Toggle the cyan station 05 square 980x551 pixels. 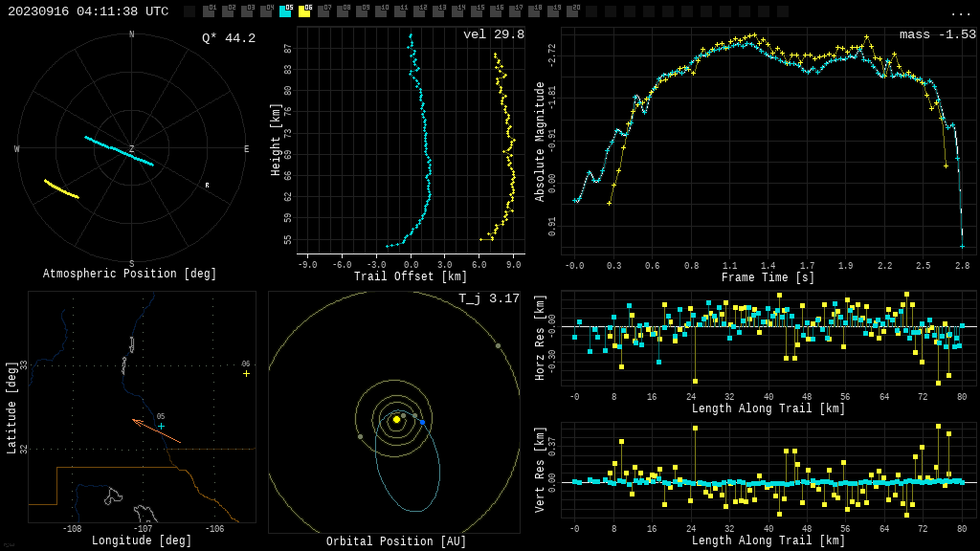tap(285, 11)
